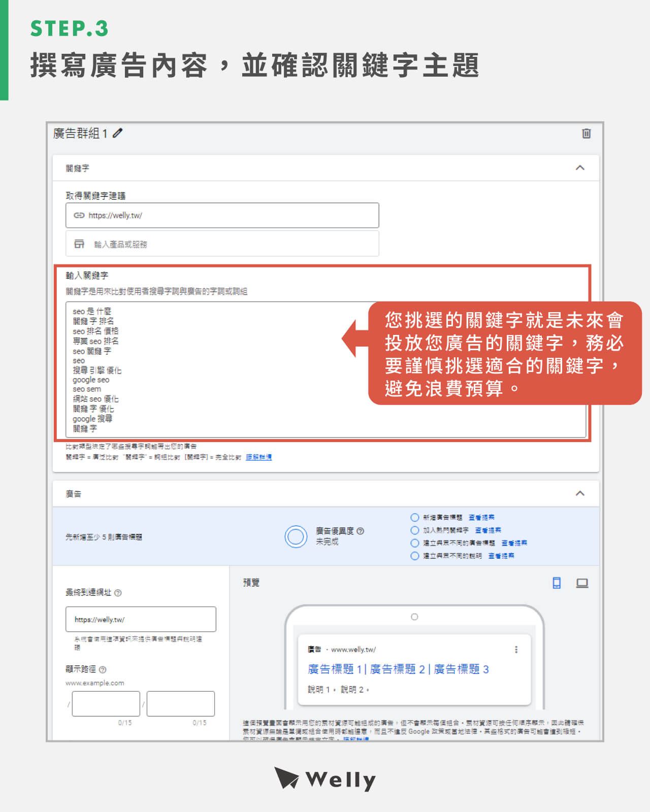Click 說明 1 text in ad preview
The height and width of the screenshot is (812, 650).
click(319, 690)
